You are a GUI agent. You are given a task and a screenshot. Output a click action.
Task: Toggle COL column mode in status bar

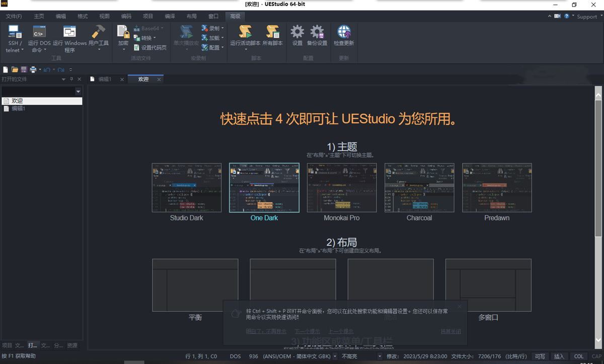tap(579, 356)
